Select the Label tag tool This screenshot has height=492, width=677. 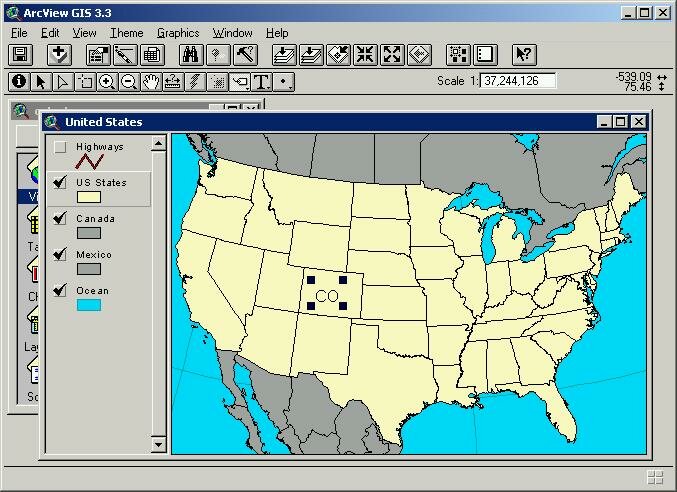click(x=240, y=82)
